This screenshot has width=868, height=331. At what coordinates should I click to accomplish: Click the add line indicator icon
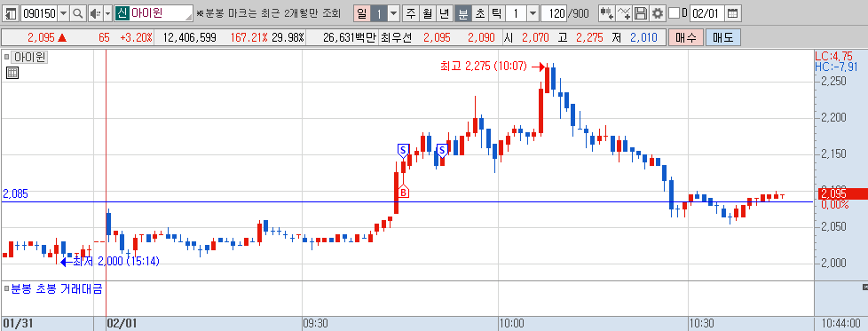pyautogui.click(x=624, y=13)
